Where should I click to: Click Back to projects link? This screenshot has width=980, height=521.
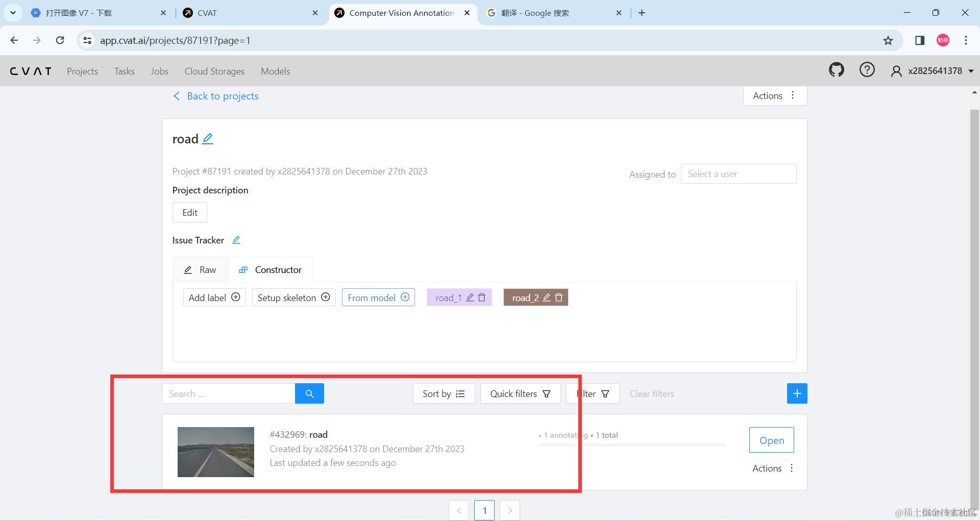[x=216, y=96]
